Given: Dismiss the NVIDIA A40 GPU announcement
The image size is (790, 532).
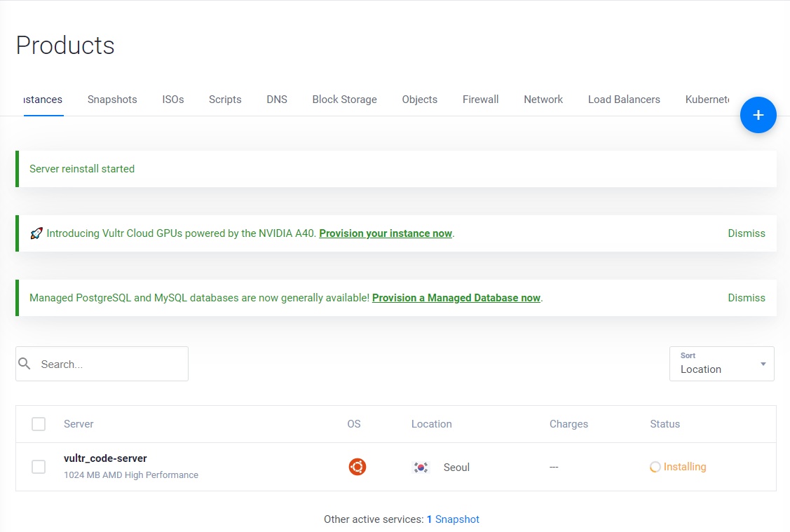Looking at the screenshot, I should pos(746,233).
